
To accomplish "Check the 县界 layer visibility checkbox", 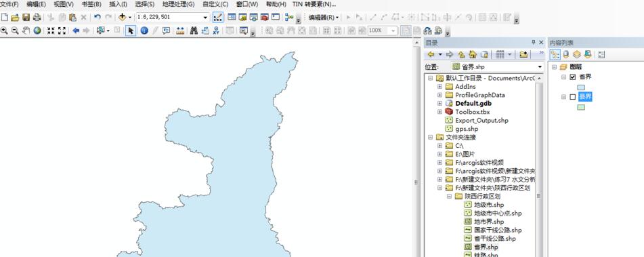I will 573,97.
